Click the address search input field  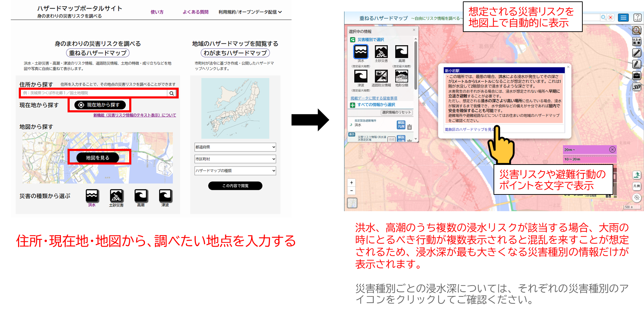click(x=94, y=93)
